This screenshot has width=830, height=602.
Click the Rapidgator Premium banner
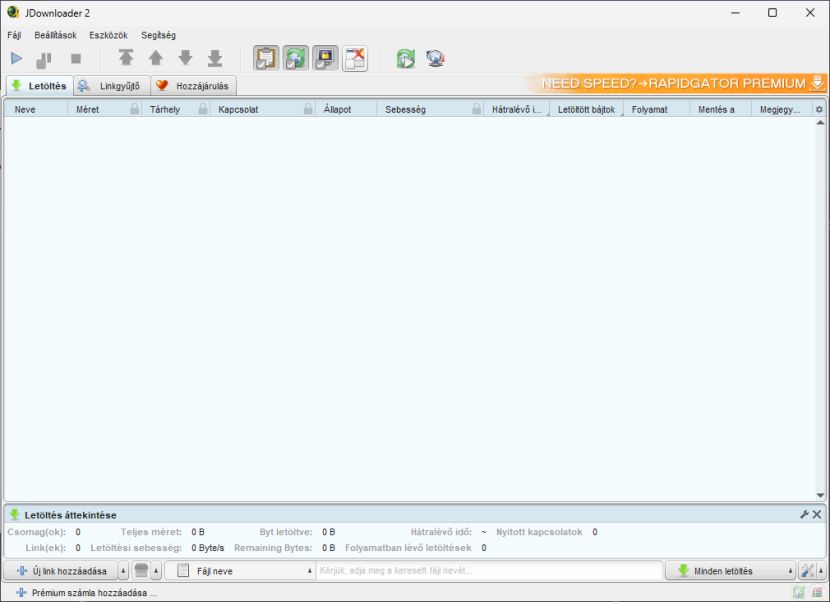(676, 83)
